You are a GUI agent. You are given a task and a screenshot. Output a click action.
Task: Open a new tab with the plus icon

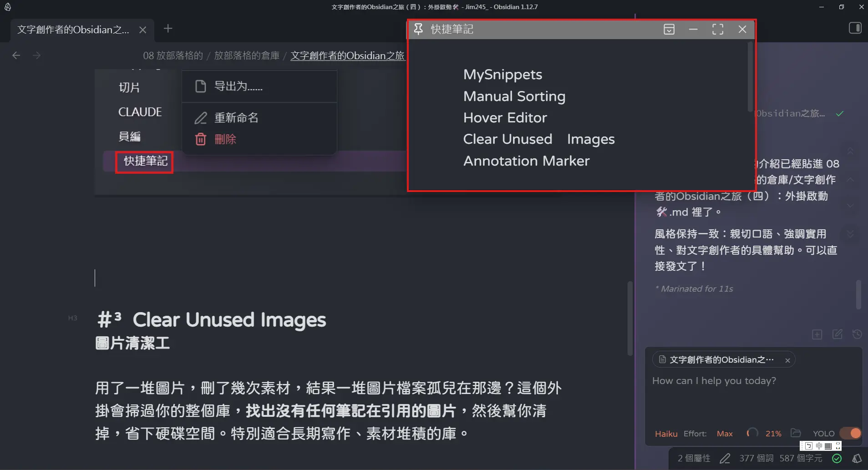point(168,29)
